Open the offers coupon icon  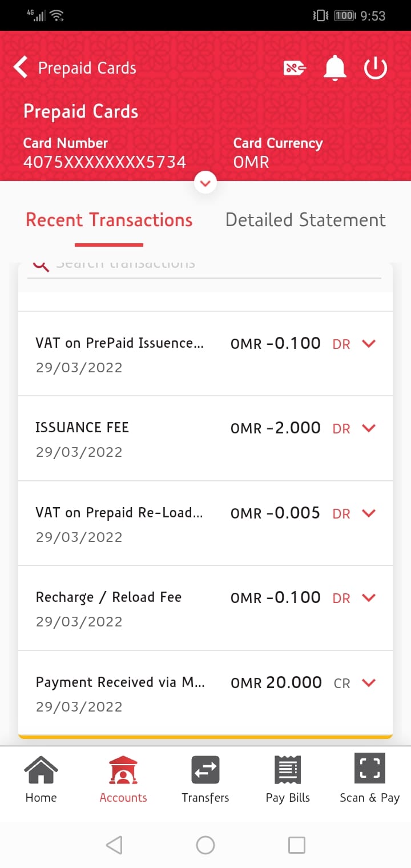[x=295, y=69]
